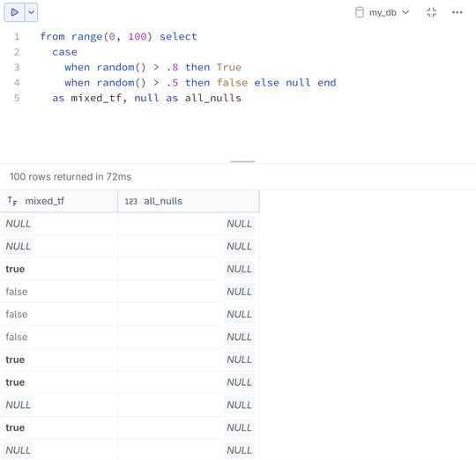The image size is (476, 460).
Task: Click the TF boolean type icon
Action: point(12,201)
